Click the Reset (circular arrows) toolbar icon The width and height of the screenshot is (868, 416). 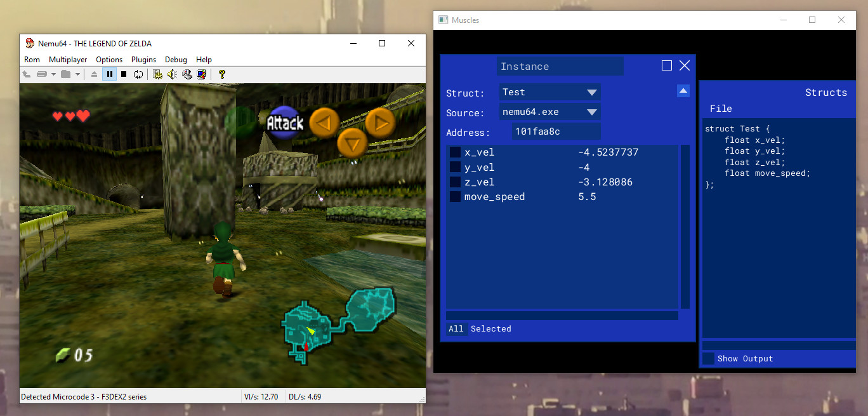(138, 74)
